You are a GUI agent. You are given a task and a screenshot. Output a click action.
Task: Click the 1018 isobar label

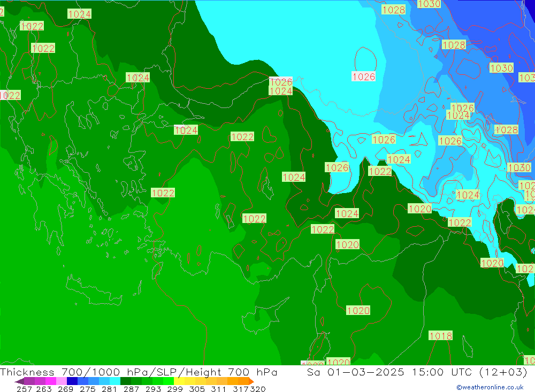440,336
